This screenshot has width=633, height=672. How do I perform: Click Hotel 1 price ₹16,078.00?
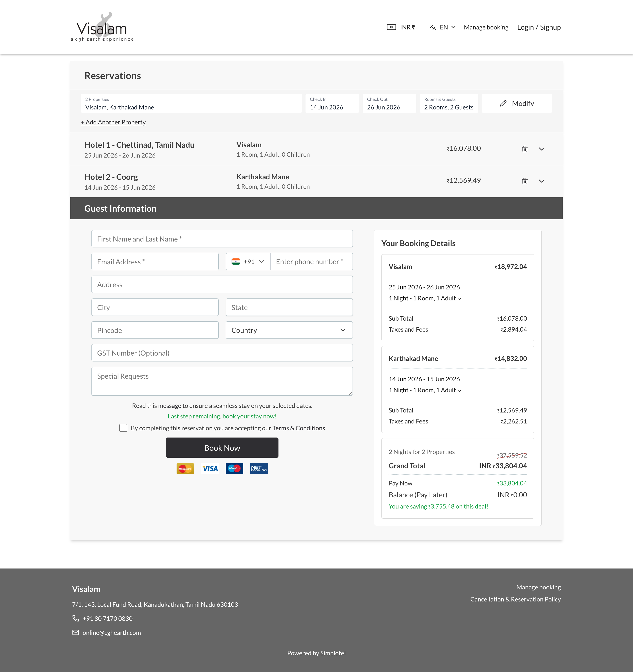(x=464, y=148)
